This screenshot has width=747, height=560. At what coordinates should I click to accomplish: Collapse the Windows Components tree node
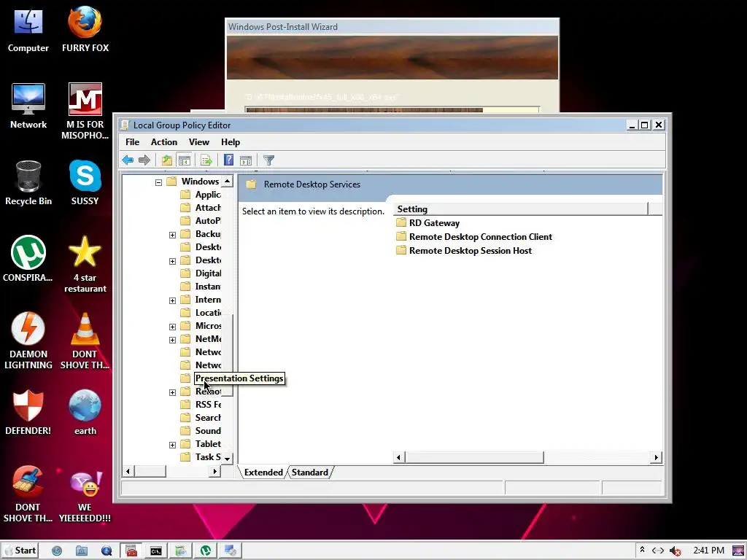(x=158, y=182)
